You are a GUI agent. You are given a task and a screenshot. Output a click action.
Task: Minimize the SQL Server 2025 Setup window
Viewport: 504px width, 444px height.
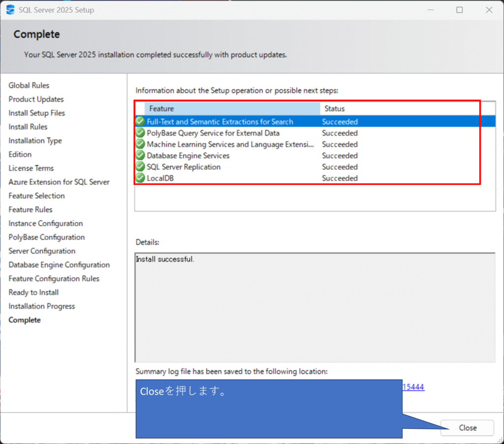point(431,10)
